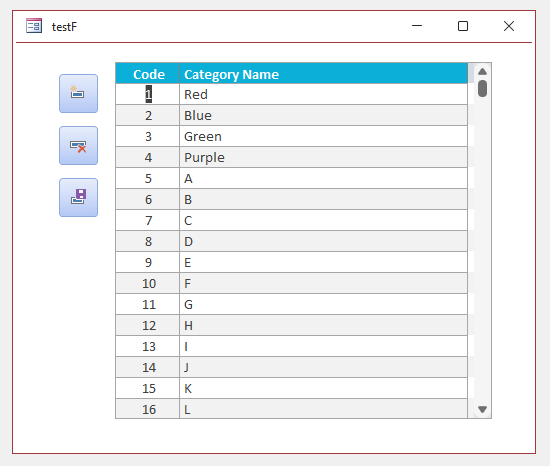550x466 pixels.
Task: Click the save record button
Action: tap(78, 197)
